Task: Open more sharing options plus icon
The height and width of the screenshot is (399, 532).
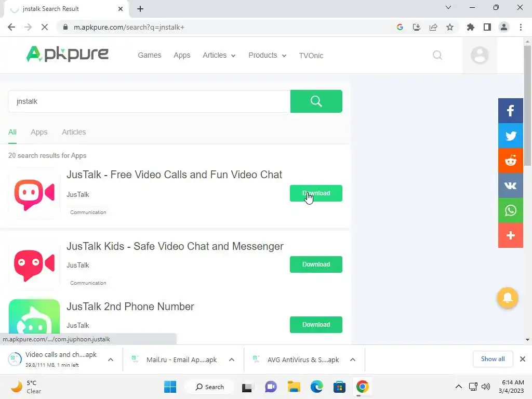Action: [x=510, y=235]
